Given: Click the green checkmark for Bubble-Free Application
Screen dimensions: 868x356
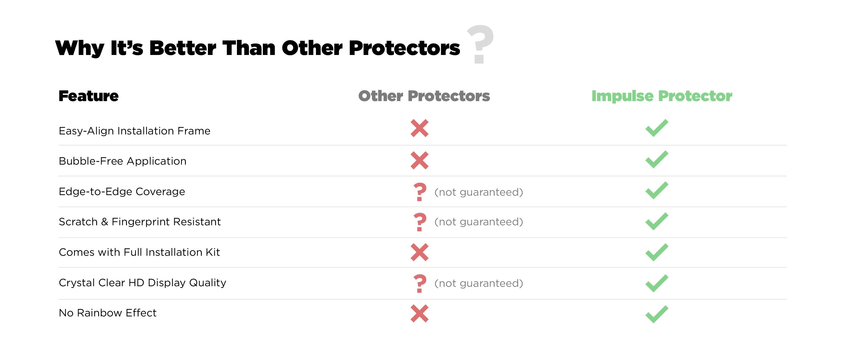Looking at the screenshot, I should point(657,159).
